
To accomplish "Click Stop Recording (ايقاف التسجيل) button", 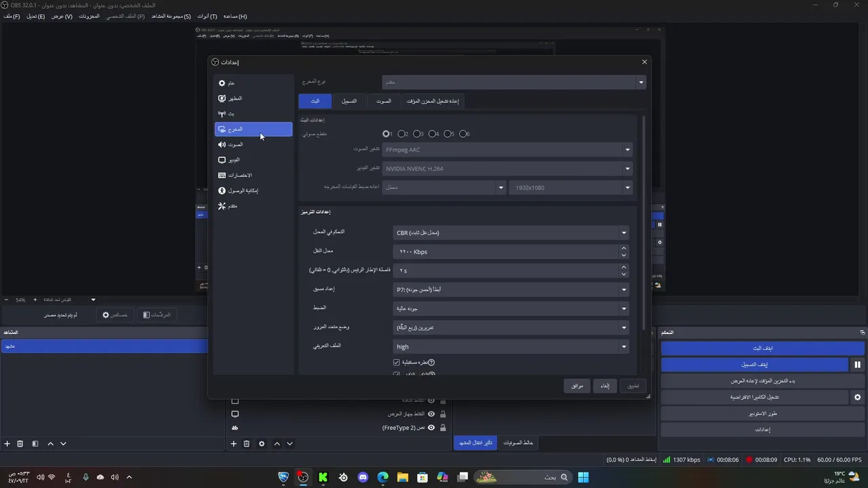I will pyautogui.click(x=755, y=365).
